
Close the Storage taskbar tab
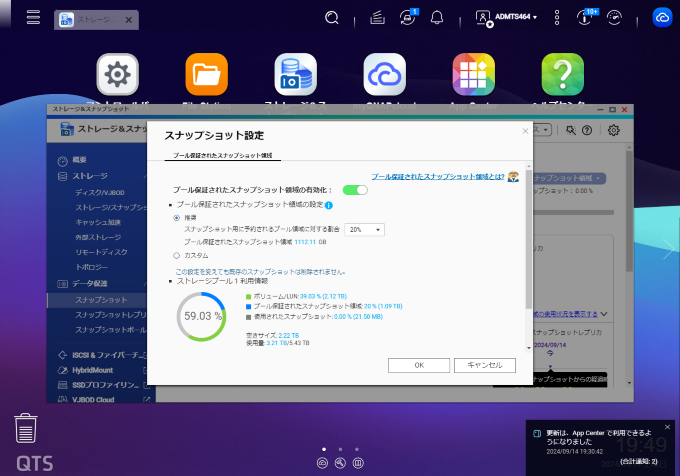coord(129,20)
